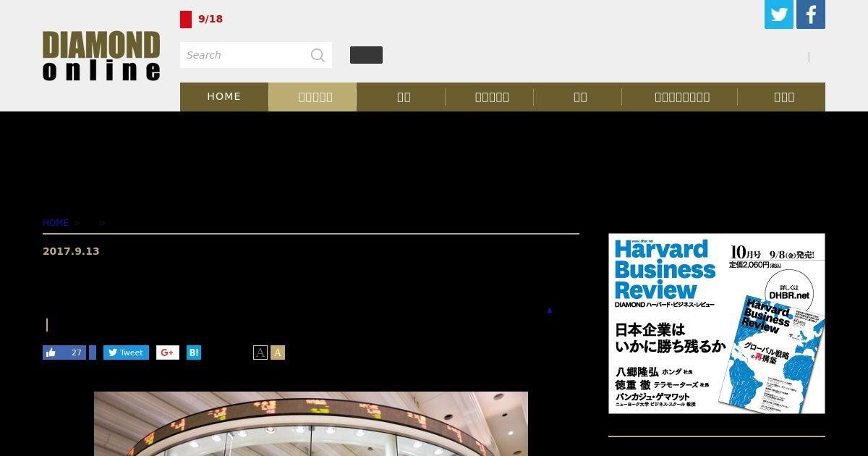This screenshot has width=868, height=456.
Task: Open the Harvard Business Review advertisement
Action: pyautogui.click(x=717, y=324)
